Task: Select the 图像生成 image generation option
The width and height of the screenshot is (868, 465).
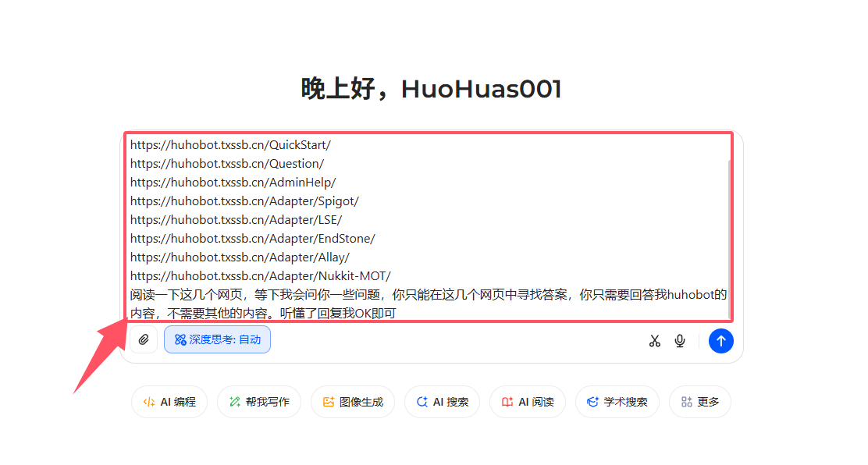Action: coord(353,402)
